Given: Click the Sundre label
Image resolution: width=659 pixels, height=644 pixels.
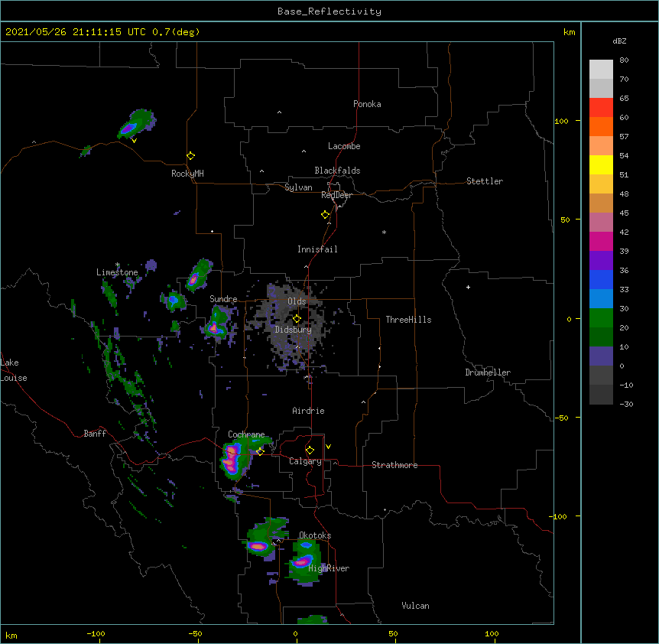Looking at the screenshot, I should [x=223, y=299].
